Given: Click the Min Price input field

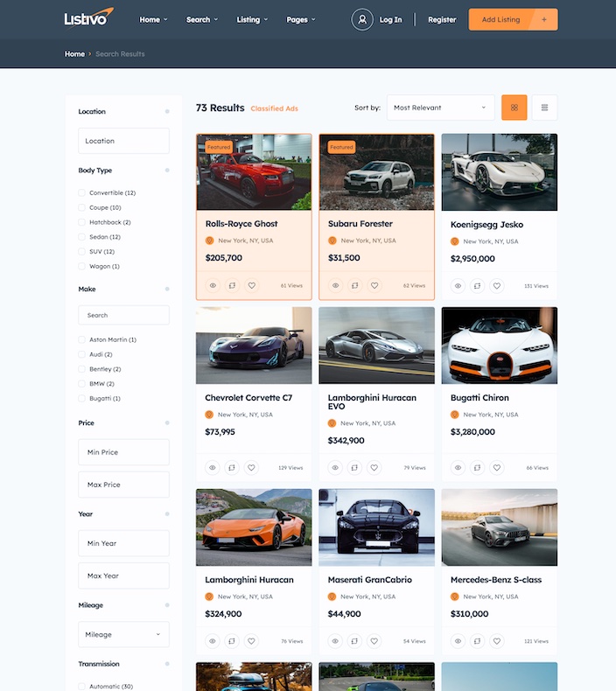Looking at the screenshot, I should [x=123, y=452].
